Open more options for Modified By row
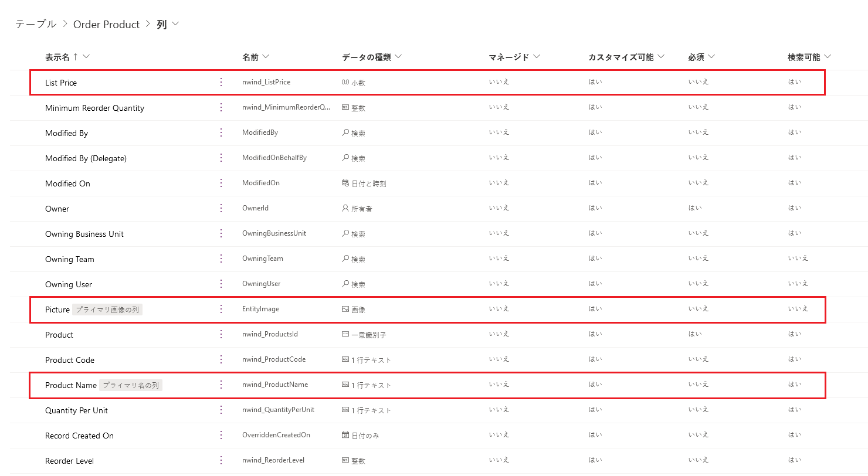 [221, 132]
